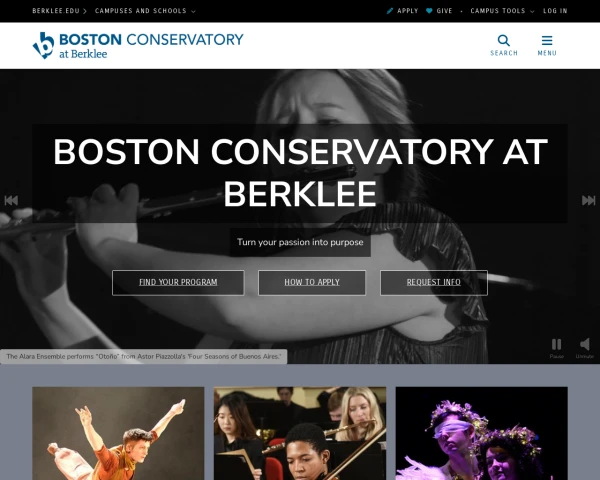
Task: Click the Find Your Program button
Action: 178,282
